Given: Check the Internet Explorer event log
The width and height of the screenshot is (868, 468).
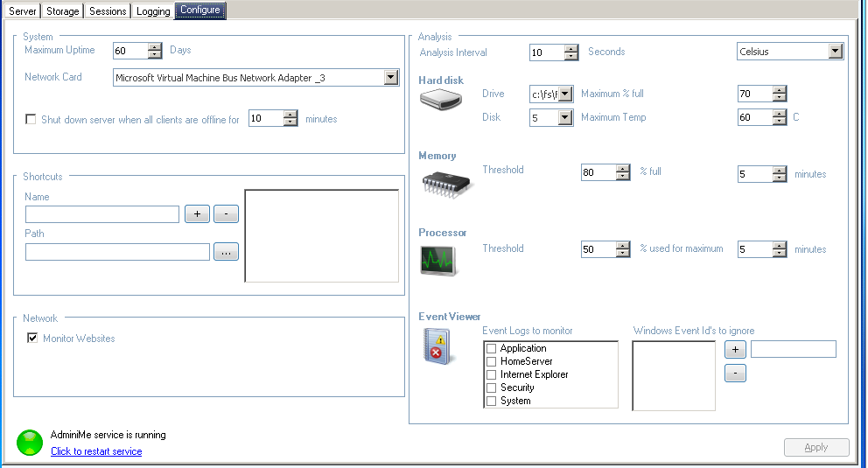Looking at the screenshot, I should point(491,374).
